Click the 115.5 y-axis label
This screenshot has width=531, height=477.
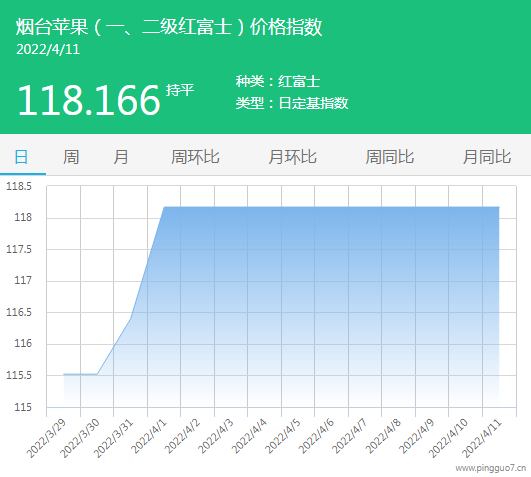pyautogui.click(x=19, y=375)
